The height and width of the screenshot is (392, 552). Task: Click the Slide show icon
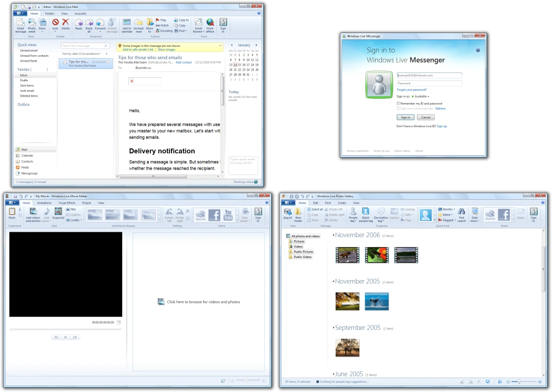point(475,214)
